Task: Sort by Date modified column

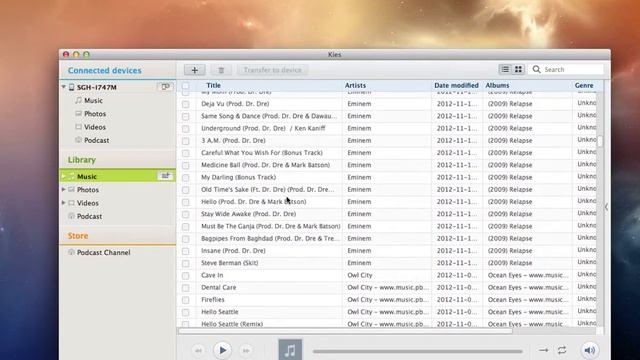Action: click(x=456, y=85)
